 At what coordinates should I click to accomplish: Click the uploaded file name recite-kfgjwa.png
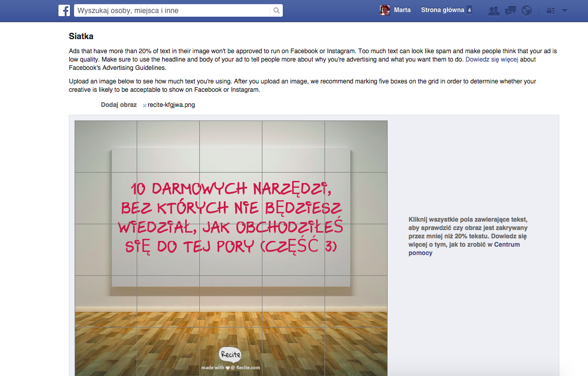(171, 105)
